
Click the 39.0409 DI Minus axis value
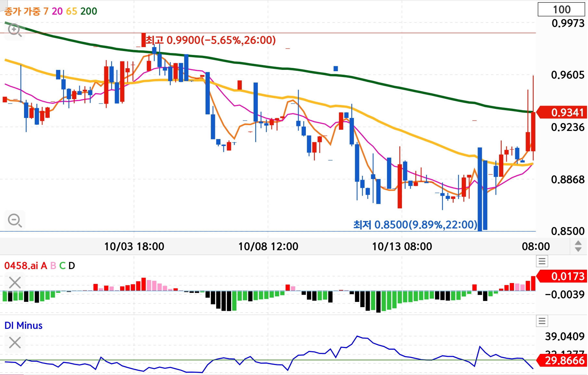pyautogui.click(x=565, y=336)
